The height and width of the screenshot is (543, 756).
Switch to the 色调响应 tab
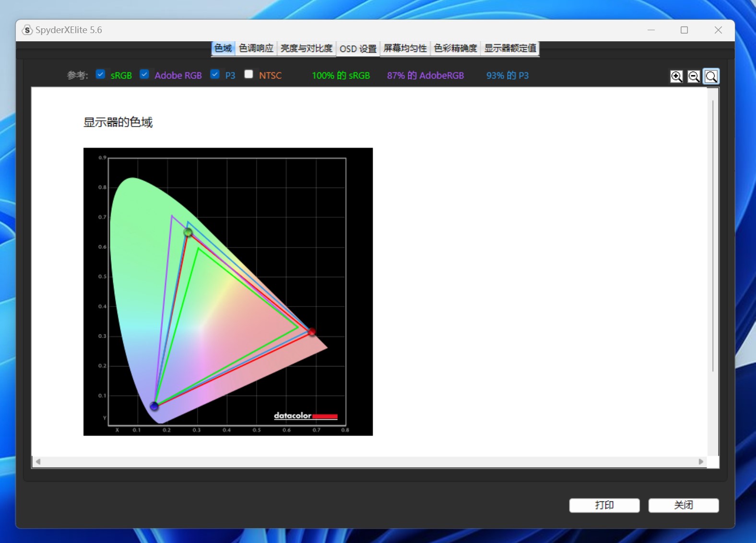(x=256, y=48)
